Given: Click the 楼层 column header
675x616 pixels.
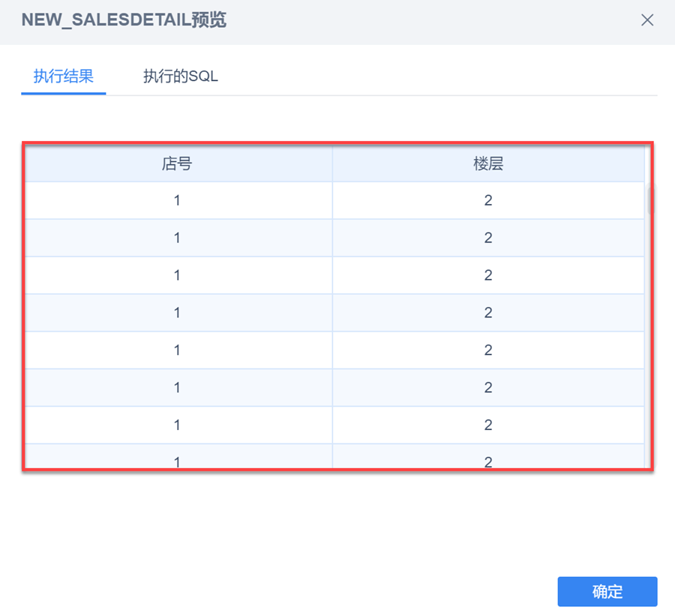Looking at the screenshot, I should pyautogui.click(x=488, y=164).
